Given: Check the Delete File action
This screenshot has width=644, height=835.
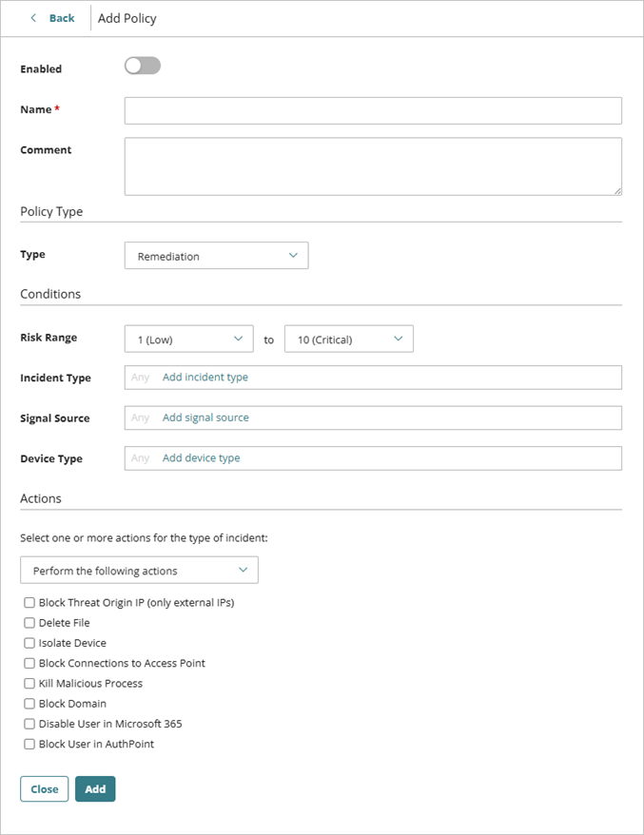Looking at the screenshot, I should click(29, 623).
